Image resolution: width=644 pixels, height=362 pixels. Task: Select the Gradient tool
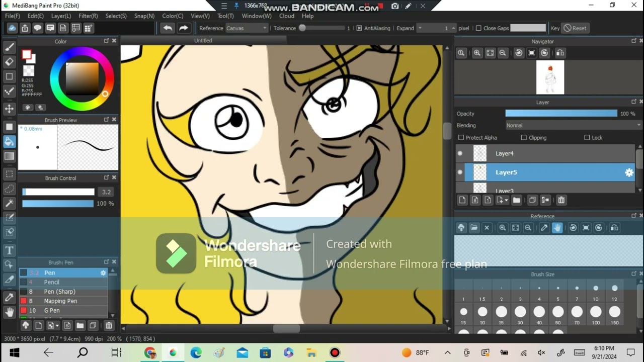[x=9, y=156]
